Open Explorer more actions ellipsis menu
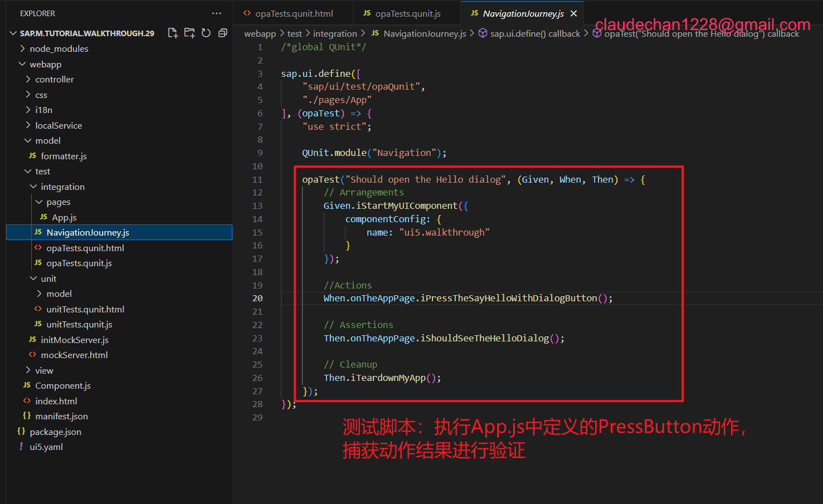823x504 pixels. pos(217,13)
